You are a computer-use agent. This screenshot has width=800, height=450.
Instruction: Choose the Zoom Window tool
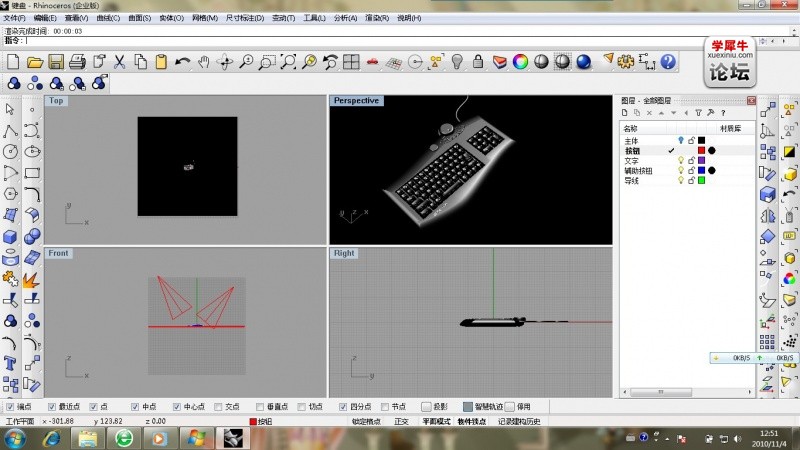[x=267, y=62]
